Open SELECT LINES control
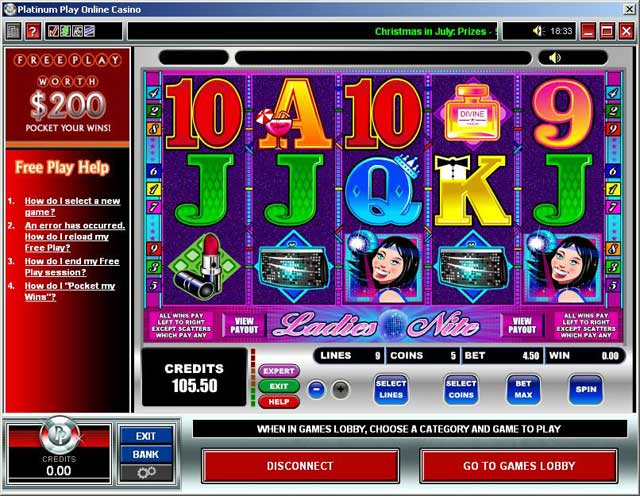The height and width of the screenshot is (496, 640). click(x=391, y=389)
